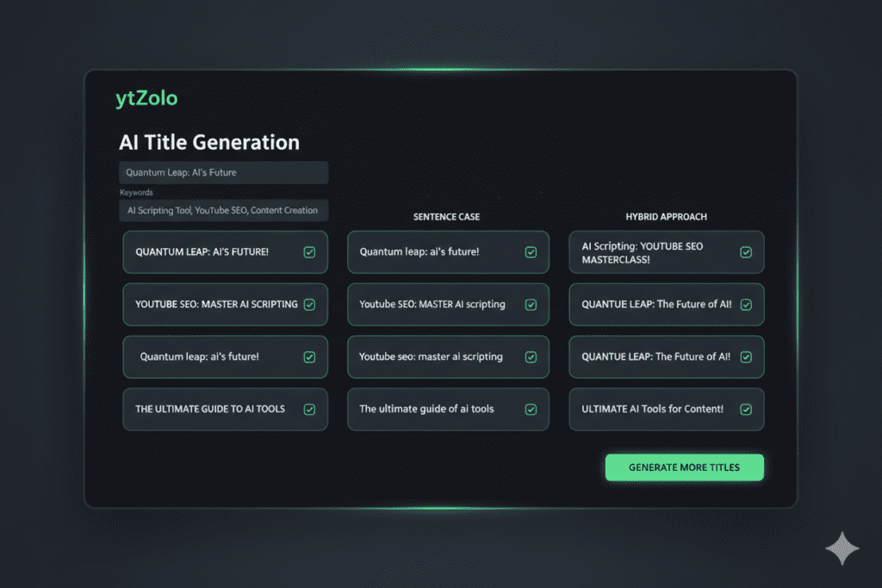Toggle checkbox for uppercase "QUANTUM LEAP: AI'S FUTURE!"
882x588 pixels.
click(x=309, y=252)
